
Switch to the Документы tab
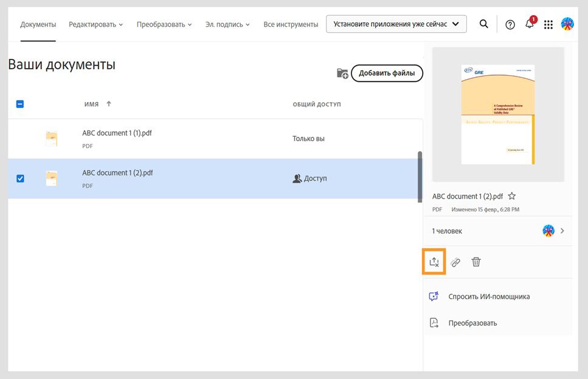[x=38, y=24]
